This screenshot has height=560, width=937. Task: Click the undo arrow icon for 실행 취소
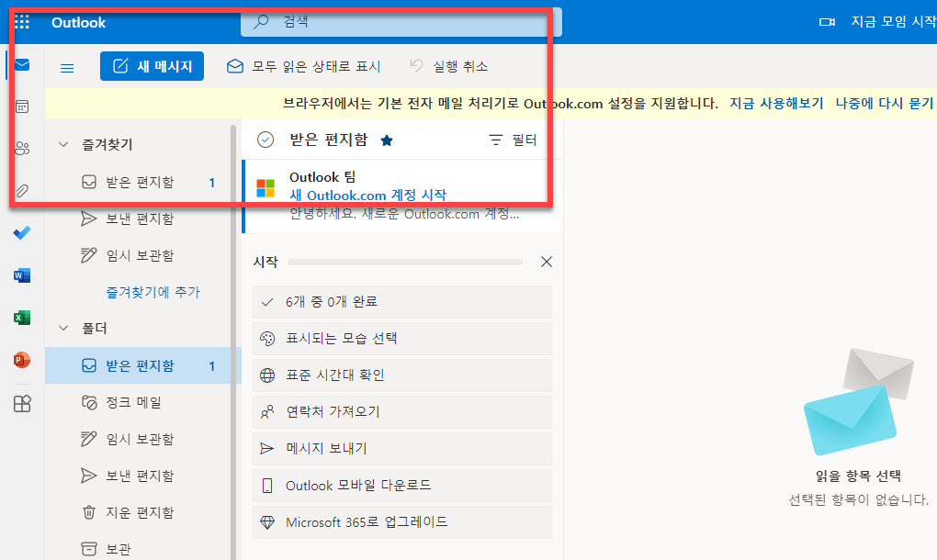pos(416,66)
